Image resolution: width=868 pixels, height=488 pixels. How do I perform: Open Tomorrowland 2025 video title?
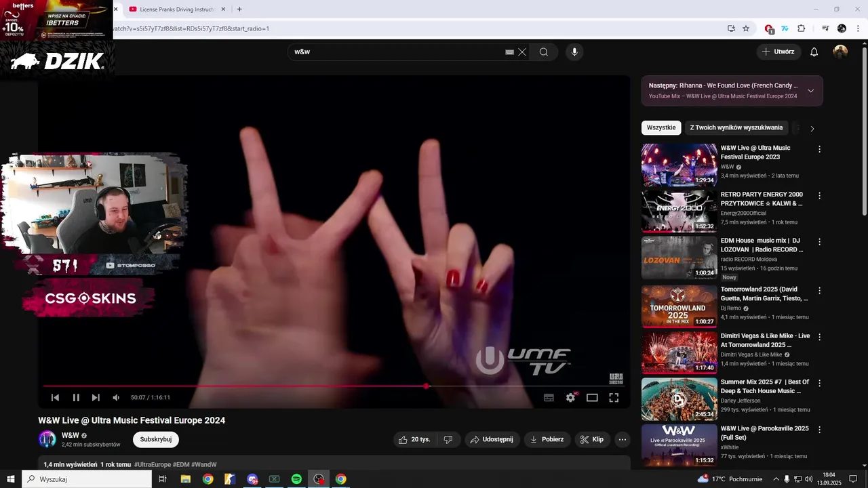764,293
